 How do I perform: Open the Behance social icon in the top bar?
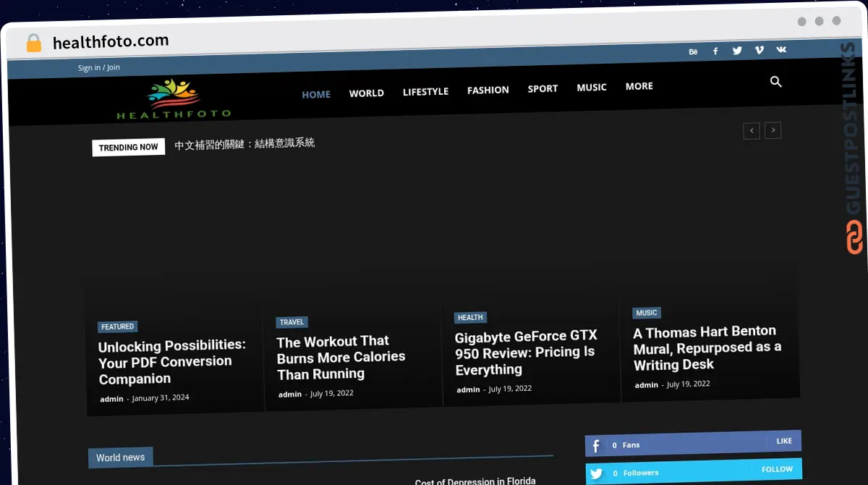coord(693,51)
